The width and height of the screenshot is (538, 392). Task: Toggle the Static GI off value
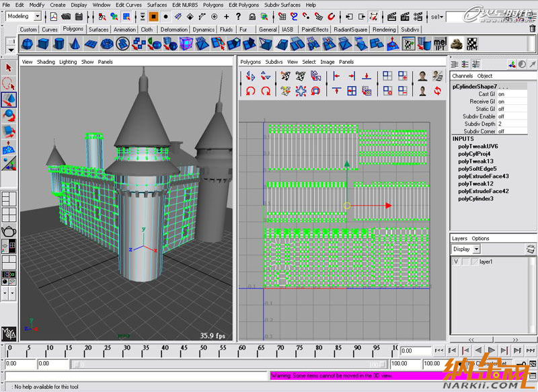(501, 109)
